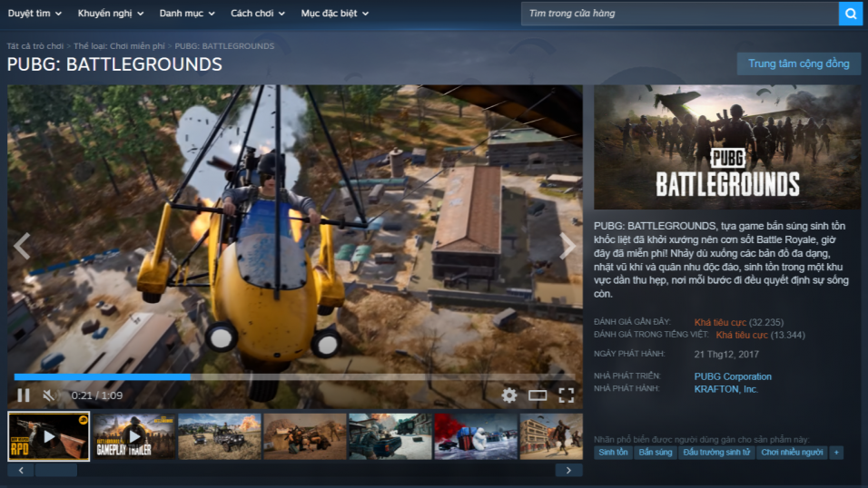Go to Tất cả trò chơi breadcrumb

35,46
